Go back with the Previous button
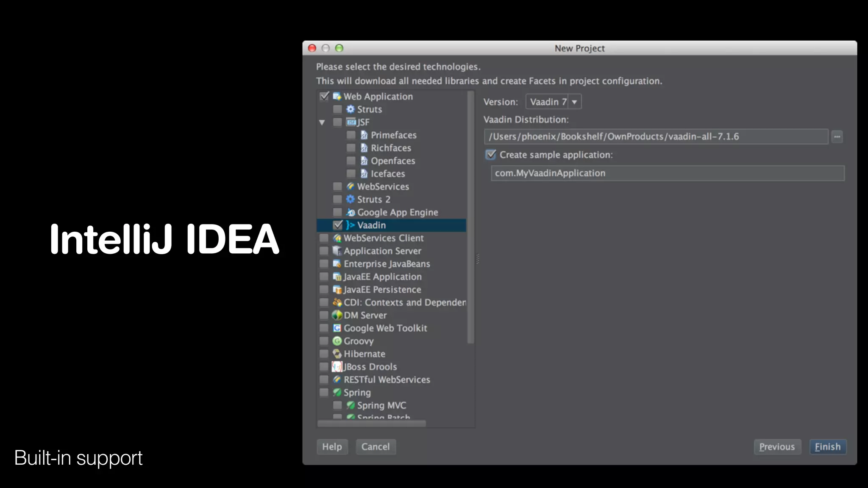This screenshot has height=488, width=868. (777, 446)
